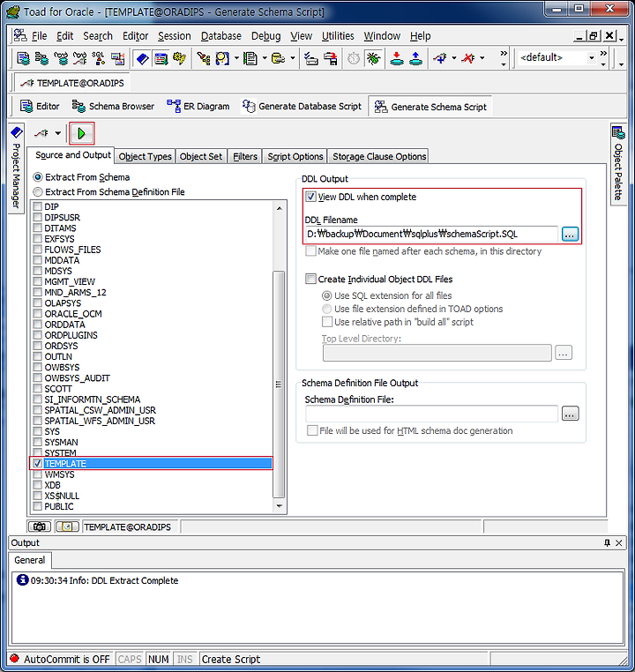Commit changes using the red down-arrow icon
635x672 pixels.
coord(397,58)
